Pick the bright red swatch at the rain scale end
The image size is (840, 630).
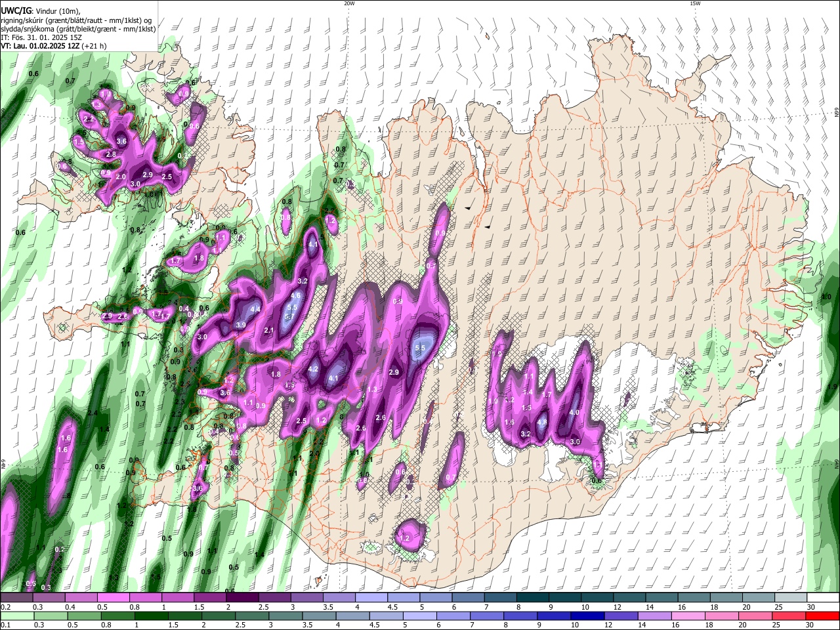822,616
